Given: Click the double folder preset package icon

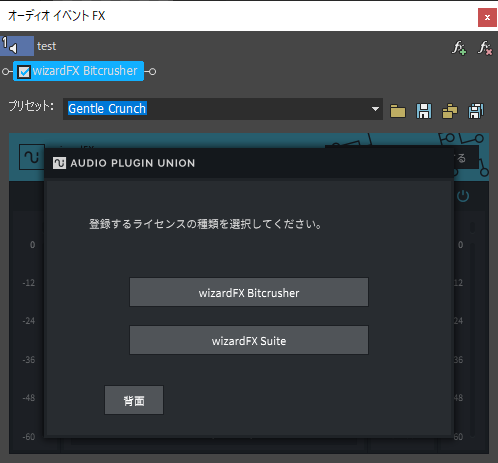Looking at the screenshot, I should click(450, 111).
